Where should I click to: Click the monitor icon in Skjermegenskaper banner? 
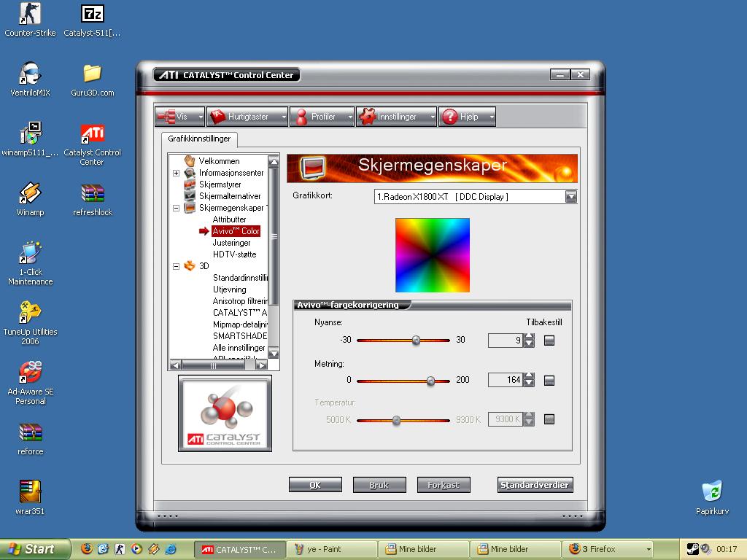click(x=312, y=168)
